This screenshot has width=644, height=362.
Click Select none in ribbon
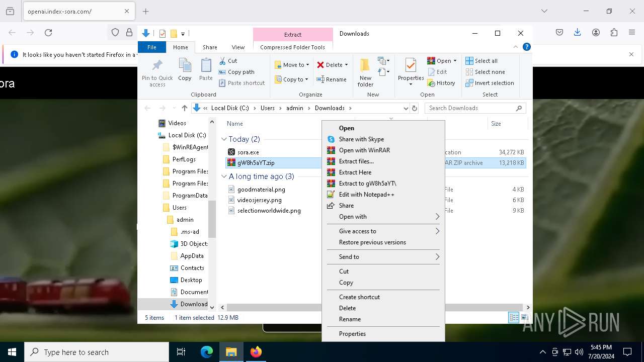(485, 72)
